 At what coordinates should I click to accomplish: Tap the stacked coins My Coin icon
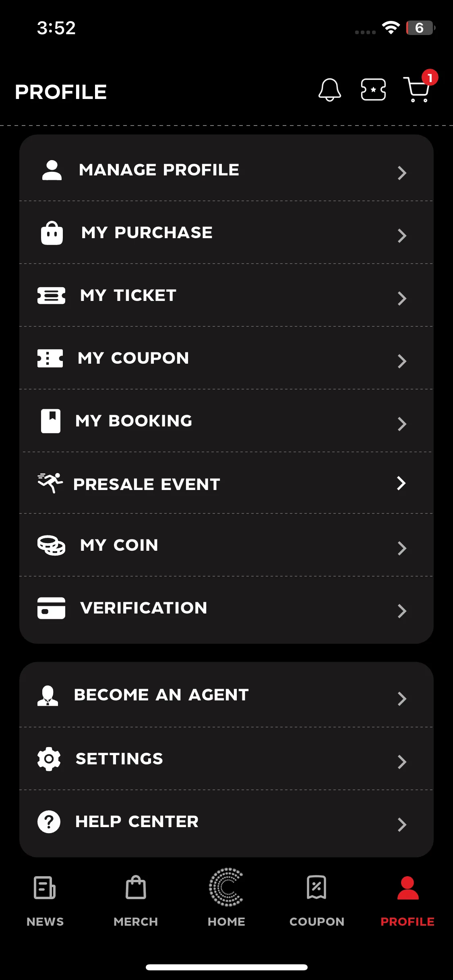(51, 545)
